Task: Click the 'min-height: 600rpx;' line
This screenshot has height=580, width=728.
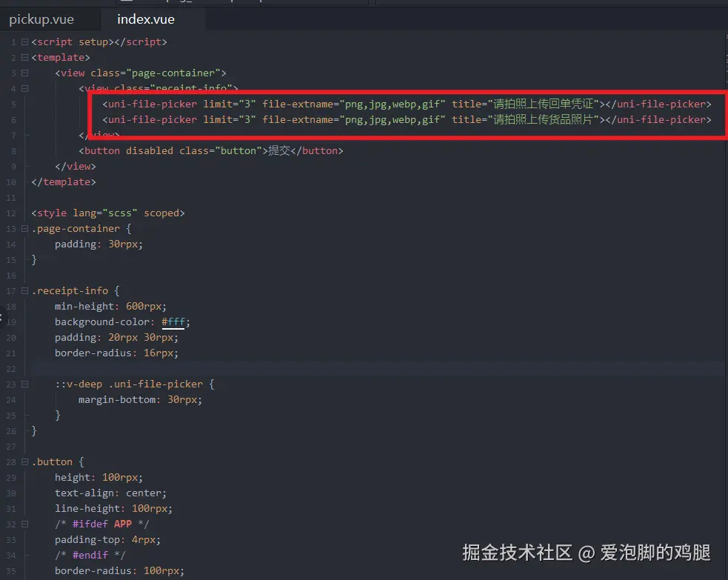Action: pos(110,307)
